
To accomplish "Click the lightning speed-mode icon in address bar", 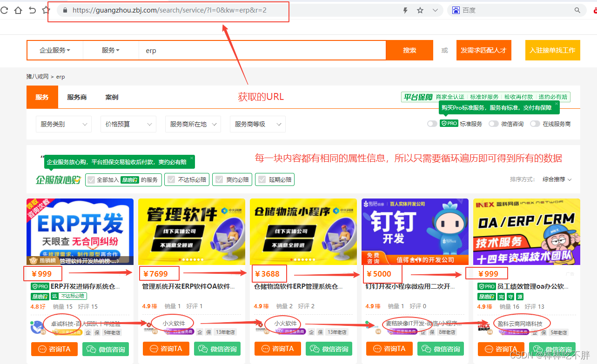I will [x=405, y=10].
